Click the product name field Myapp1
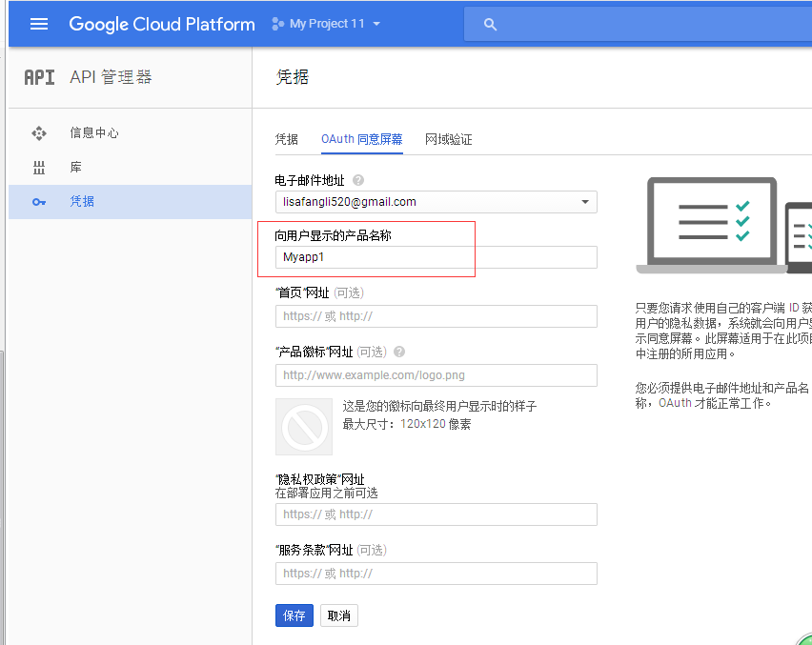The width and height of the screenshot is (812, 645). point(436,257)
